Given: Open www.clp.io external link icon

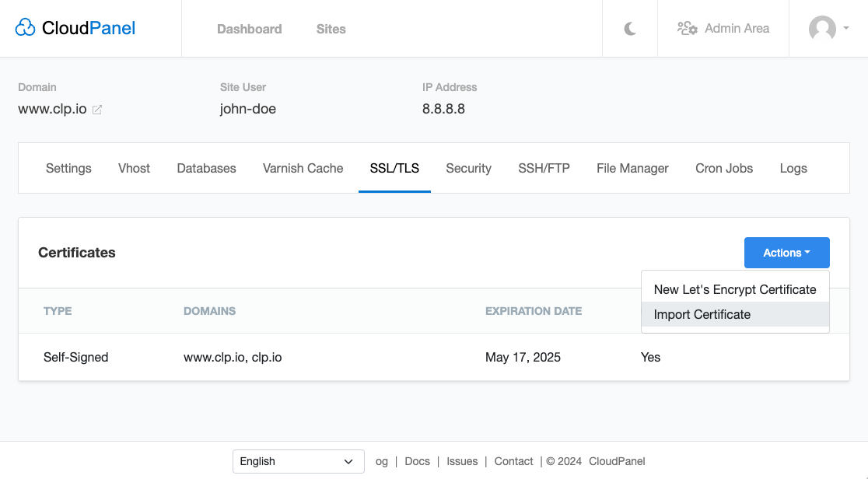Looking at the screenshot, I should (x=97, y=110).
